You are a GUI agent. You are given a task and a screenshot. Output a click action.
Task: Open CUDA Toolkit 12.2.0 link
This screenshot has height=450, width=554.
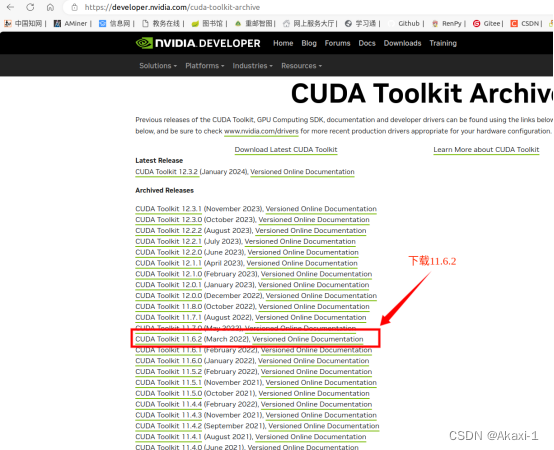[169, 253]
